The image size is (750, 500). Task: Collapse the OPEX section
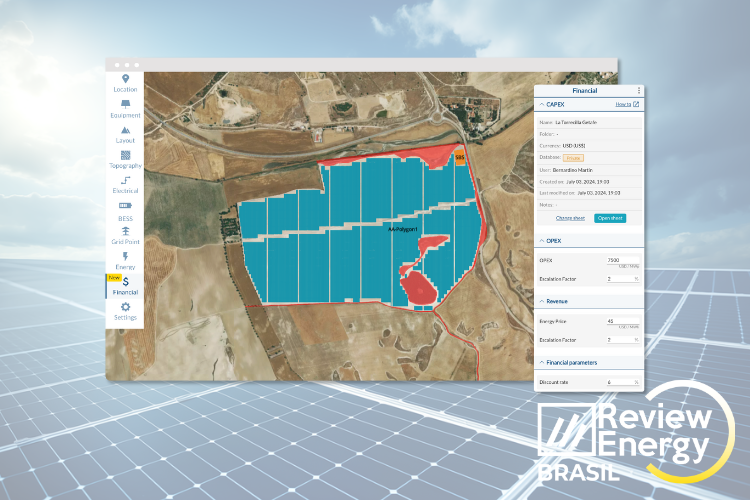coord(542,241)
